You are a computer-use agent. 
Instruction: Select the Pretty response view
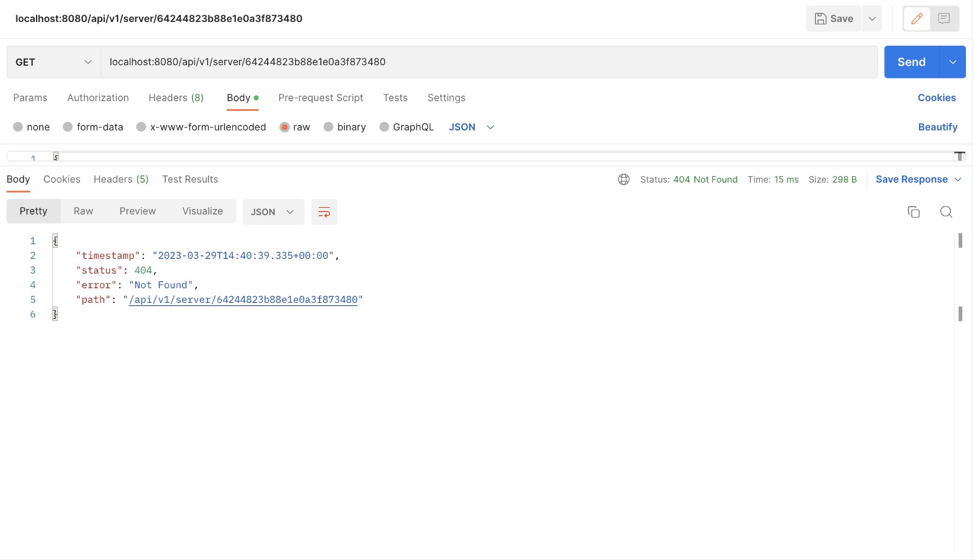[34, 211]
